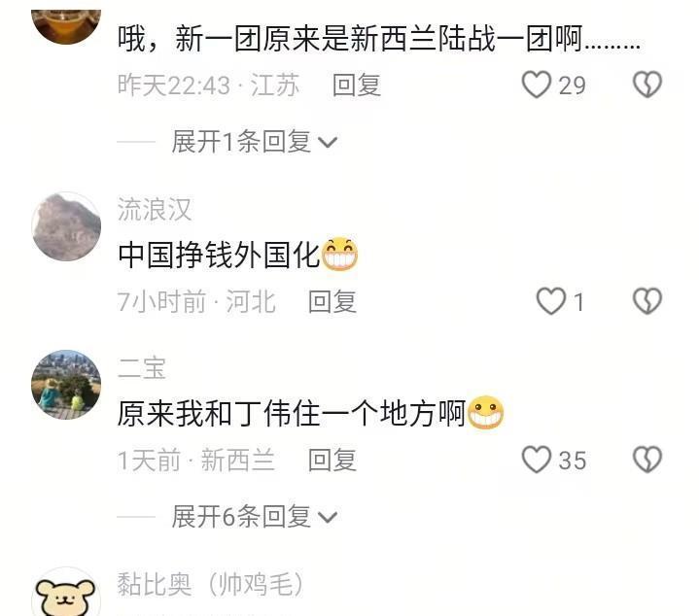699x616 pixels.
Task: Expand 展开6条回复 under 二宝's comment
Action: [x=254, y=517]
